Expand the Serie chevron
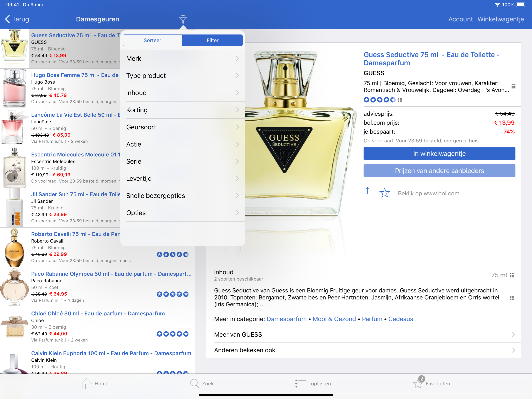 tap(237, 161)
